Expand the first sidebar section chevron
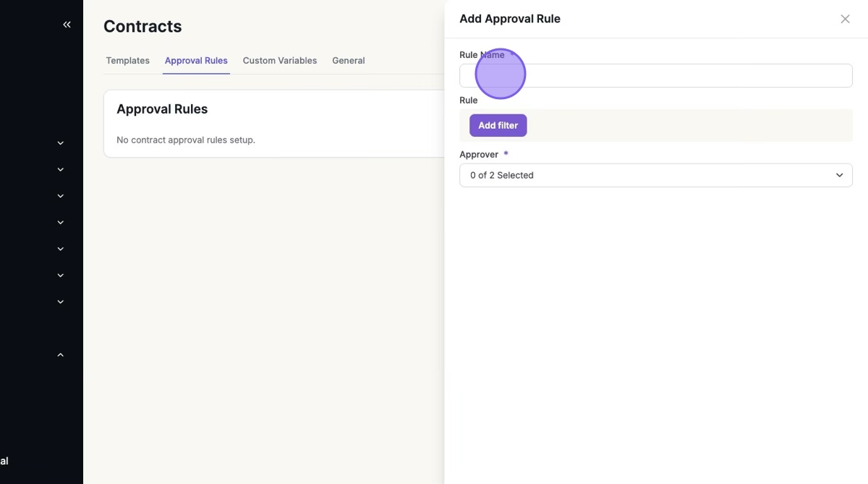The height and width of the screenshot is (484, 868). (61, 143)
